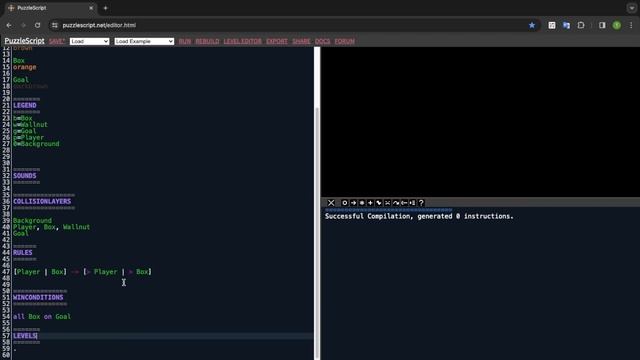The image size is (640, 360).
Task: Generate explosion sound (burst icon)
Action: pos(362,203)
